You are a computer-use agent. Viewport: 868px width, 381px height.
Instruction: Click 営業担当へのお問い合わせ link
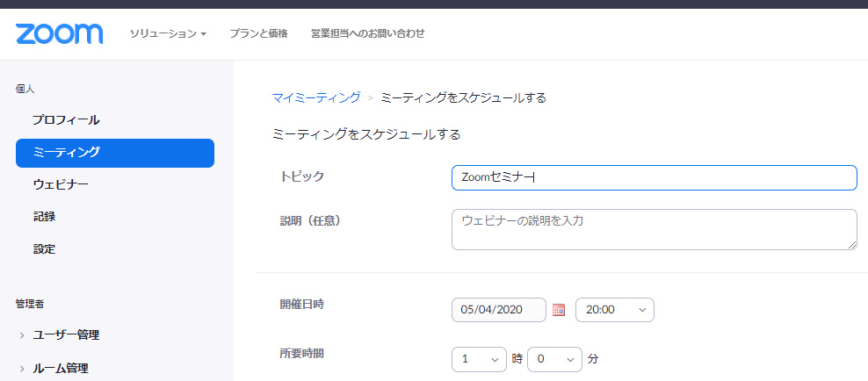coord(367,34)
